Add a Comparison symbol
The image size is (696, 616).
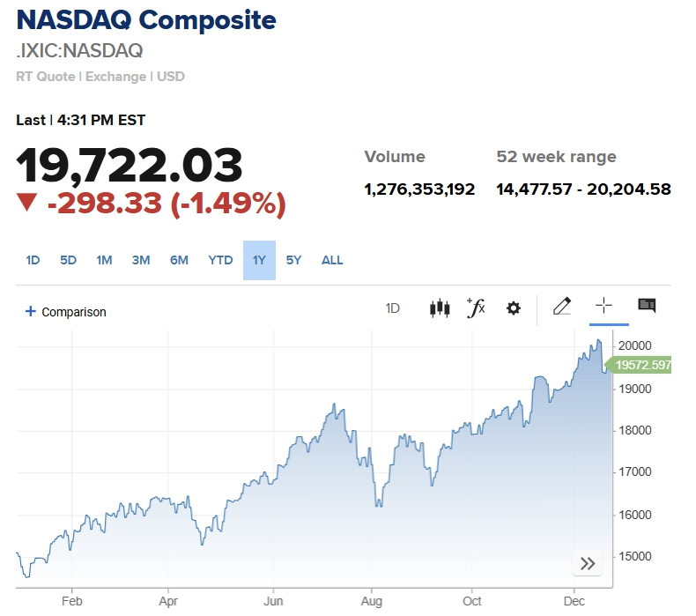pos(73,312)
